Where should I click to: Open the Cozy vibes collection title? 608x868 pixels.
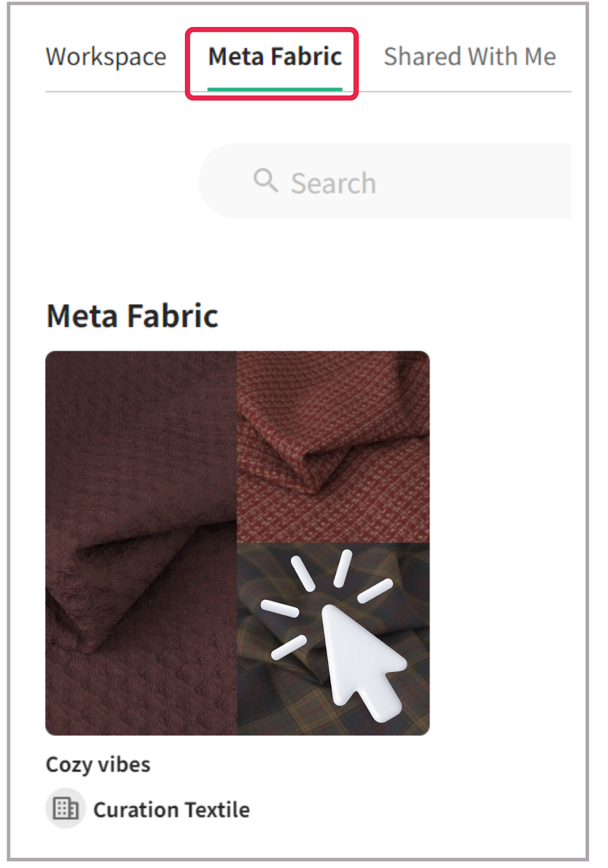(98, 765)
